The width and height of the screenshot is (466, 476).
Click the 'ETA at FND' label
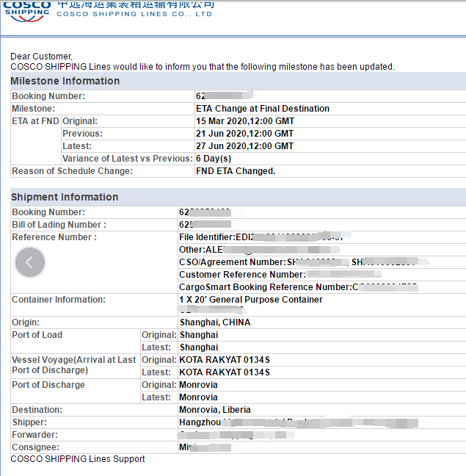coord(35,121)
